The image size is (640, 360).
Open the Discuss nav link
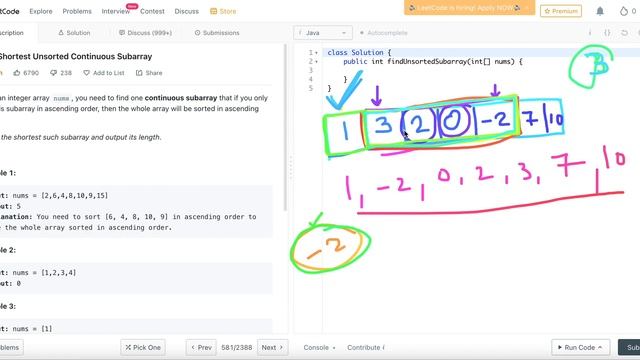coord(187,11)
